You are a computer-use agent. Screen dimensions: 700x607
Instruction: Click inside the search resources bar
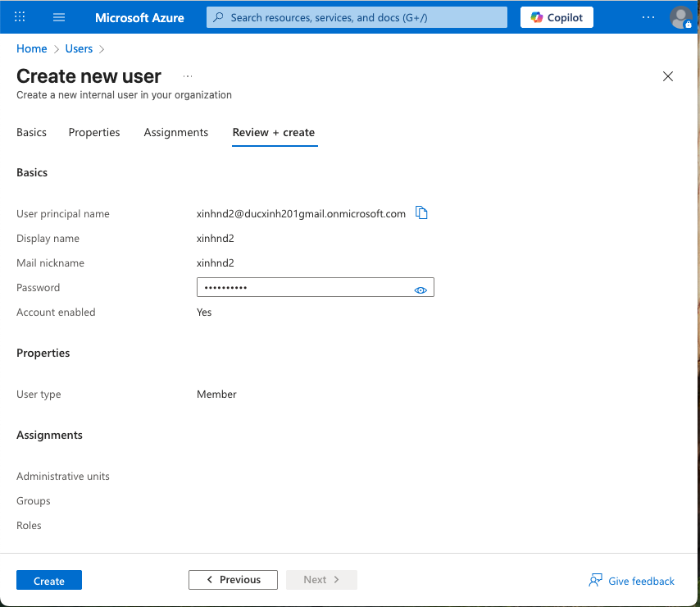(x=356, y=17)
